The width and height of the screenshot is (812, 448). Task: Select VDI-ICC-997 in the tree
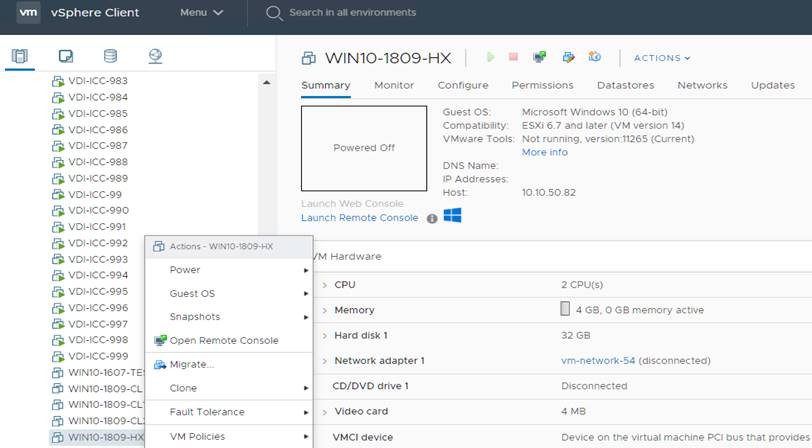pyautogui.click(x=98, y=324)
